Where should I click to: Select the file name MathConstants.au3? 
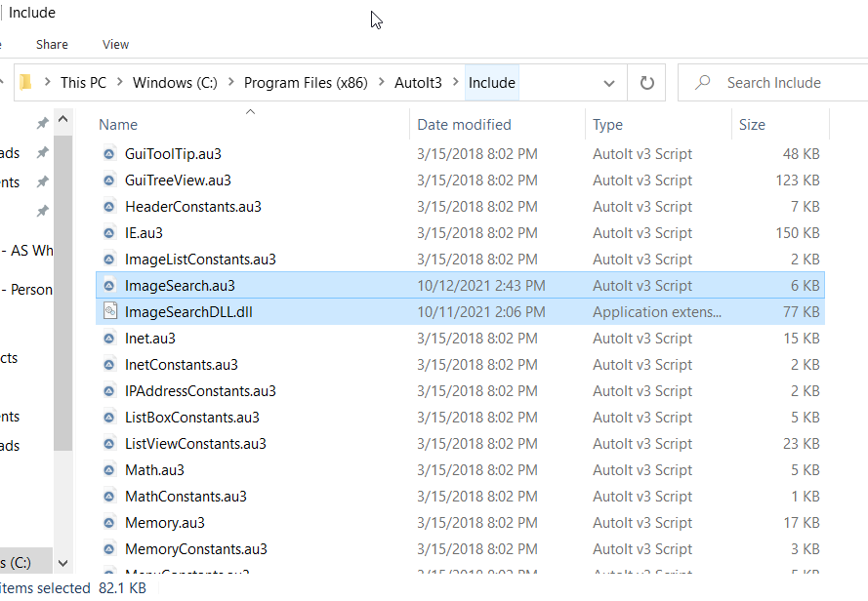[x=186, y=497]
